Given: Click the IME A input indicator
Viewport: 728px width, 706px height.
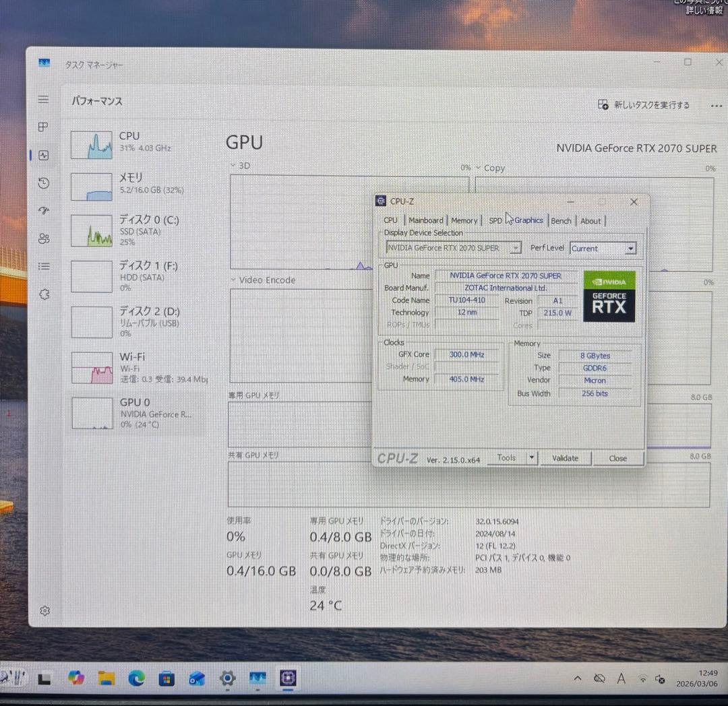Looking at the screenshot, I should tap(621, 678).
